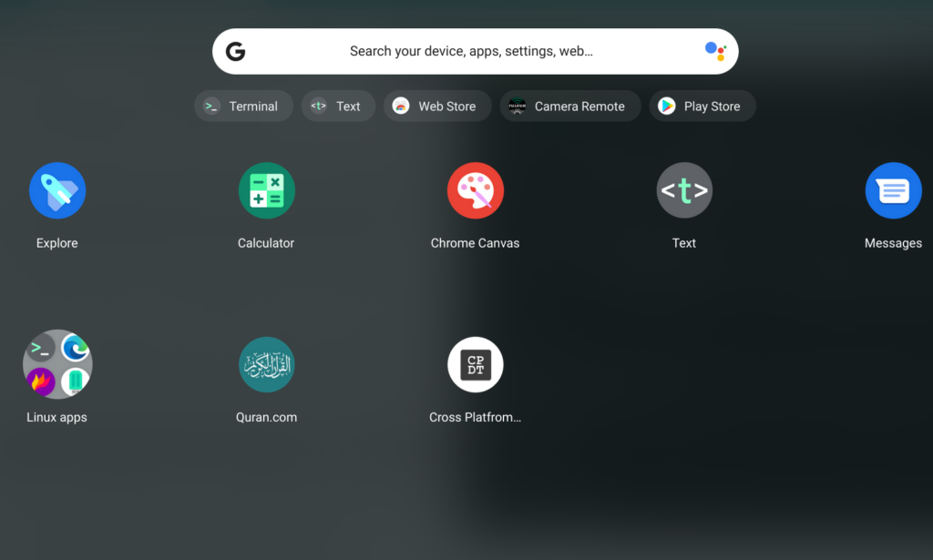The width and height of the screenshot is (933, 560).
Task: Click the Linux apps folder thumbnail preview
Action: [x=57, y=364]
